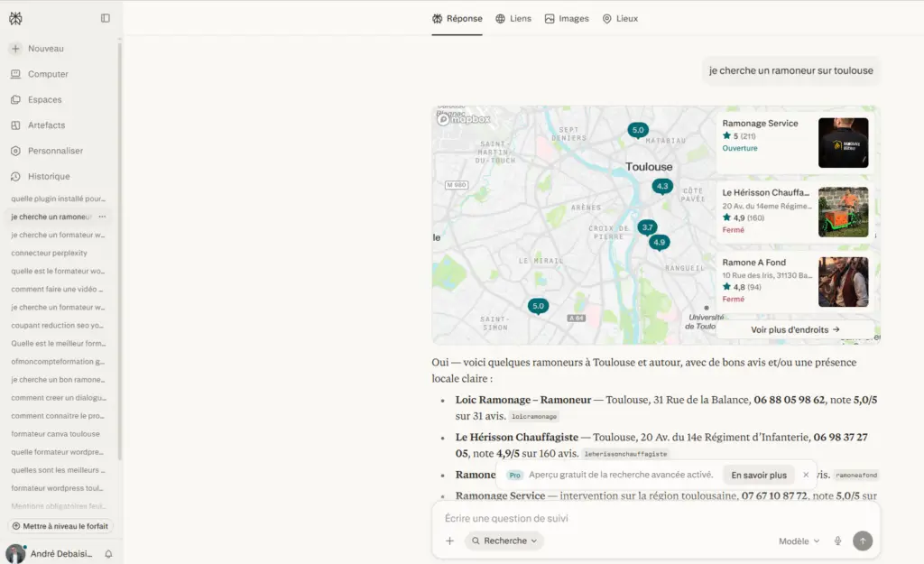Open the Ramone A Fond place card
The height and width of the screenshot is (564, 924).
795,282
